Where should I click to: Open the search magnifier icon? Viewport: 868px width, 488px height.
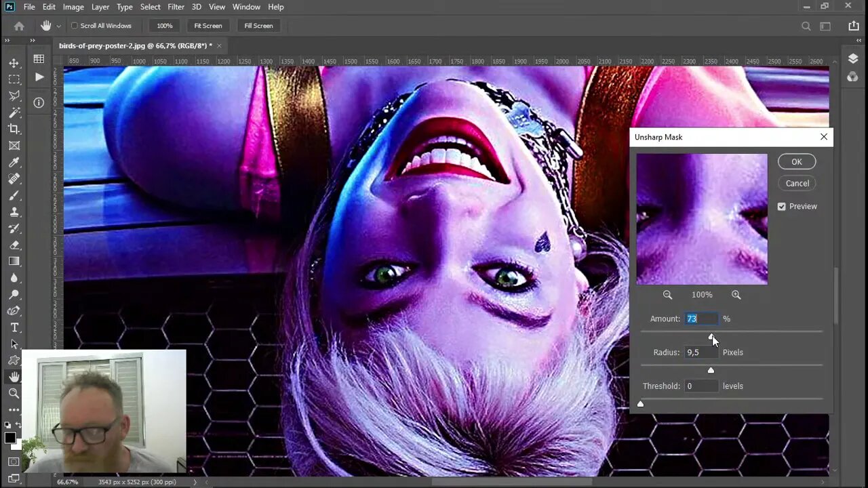coord(806,26)
